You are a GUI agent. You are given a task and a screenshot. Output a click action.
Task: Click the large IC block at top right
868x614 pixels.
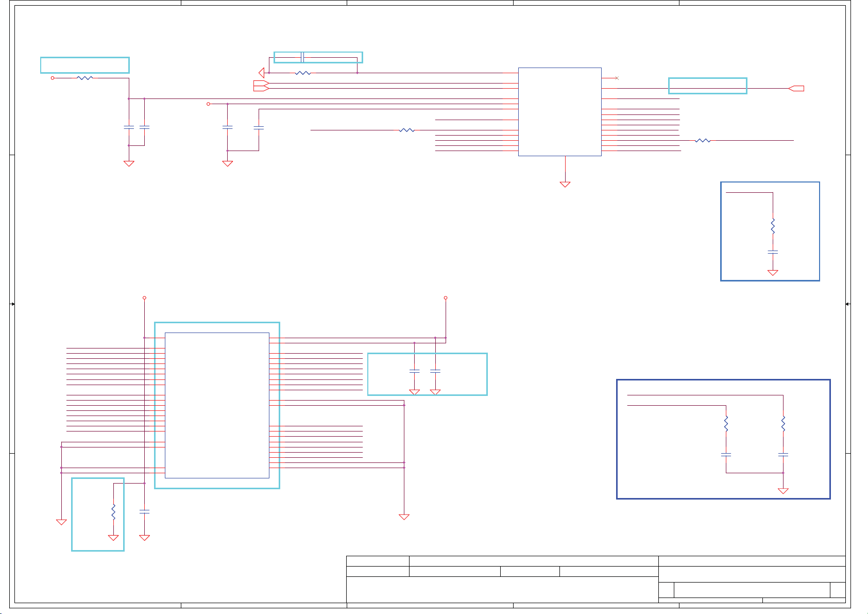coord(559,111)
